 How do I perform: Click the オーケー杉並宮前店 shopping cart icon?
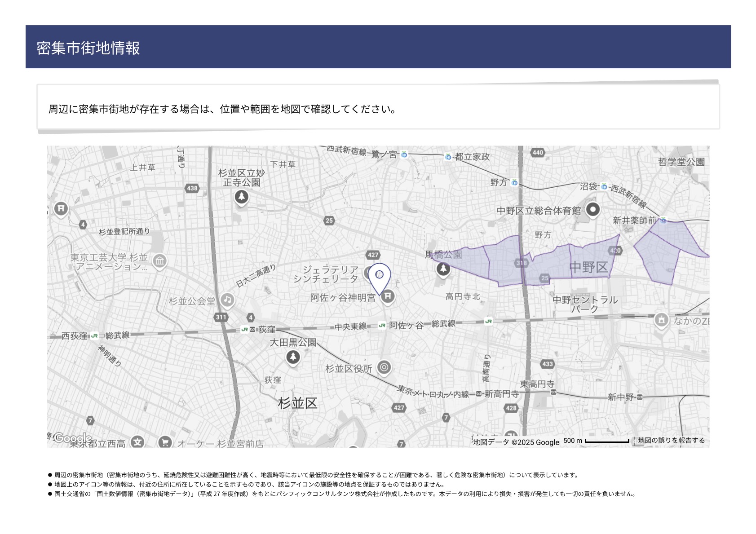point(165,442)
